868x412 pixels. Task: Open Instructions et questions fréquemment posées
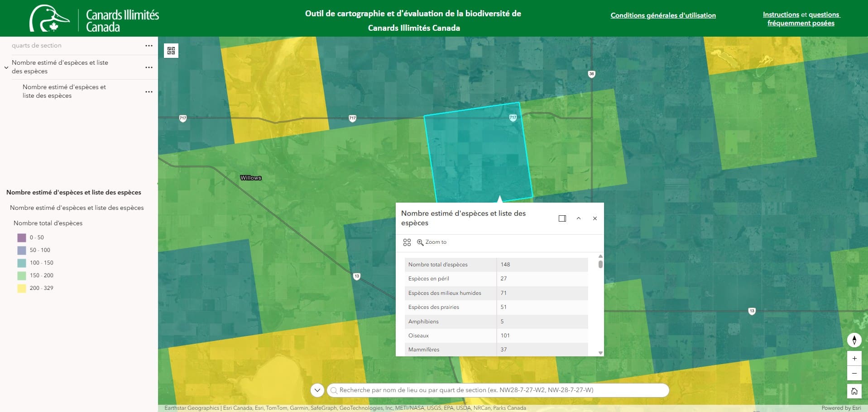click(801, 19)
